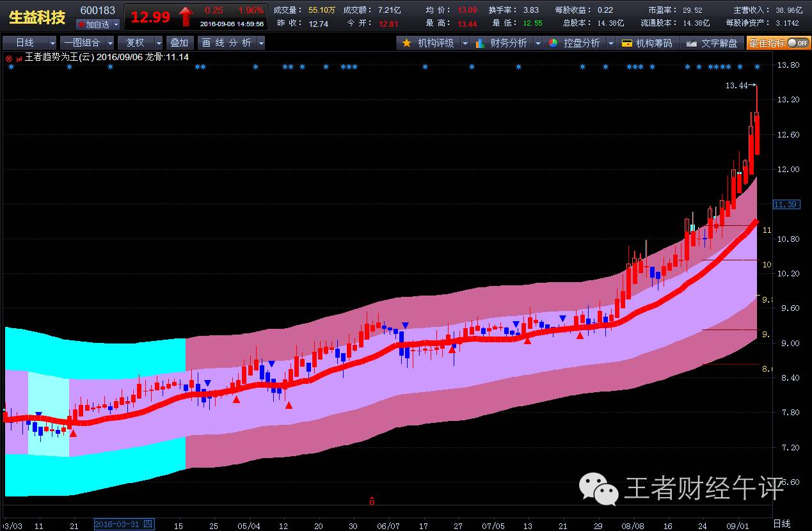Click the 控盘分析 pie chart icon

[x=553, y=43]
